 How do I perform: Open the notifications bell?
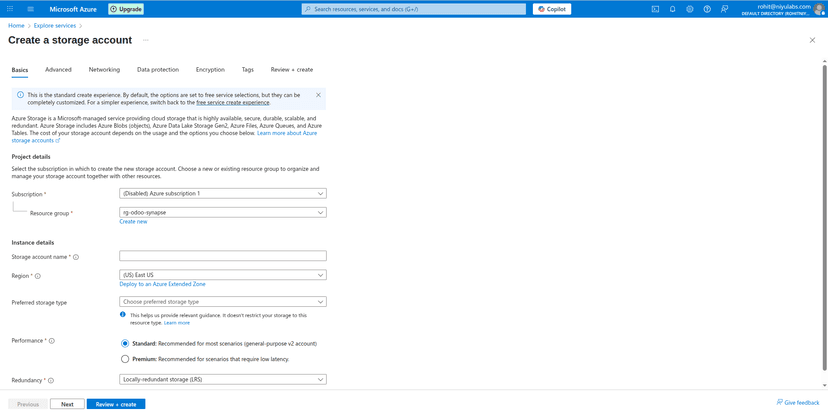click(x=672, y=9)
